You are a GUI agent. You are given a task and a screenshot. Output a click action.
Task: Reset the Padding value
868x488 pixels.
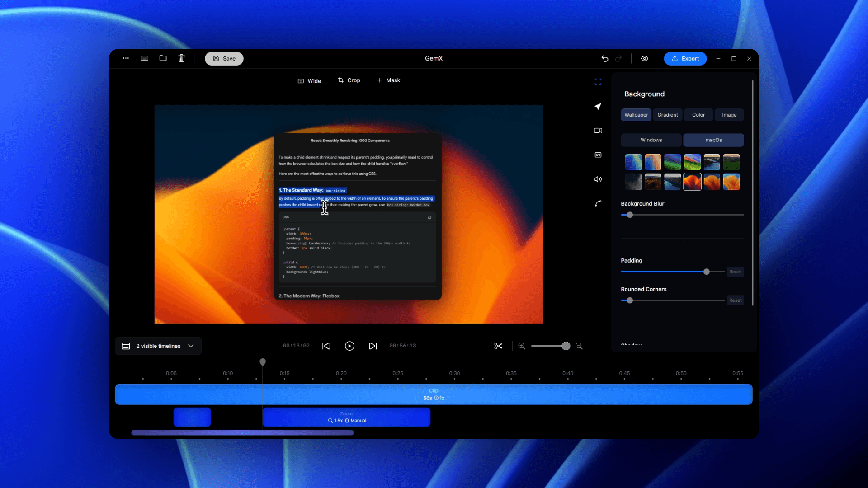coord(736,272)
